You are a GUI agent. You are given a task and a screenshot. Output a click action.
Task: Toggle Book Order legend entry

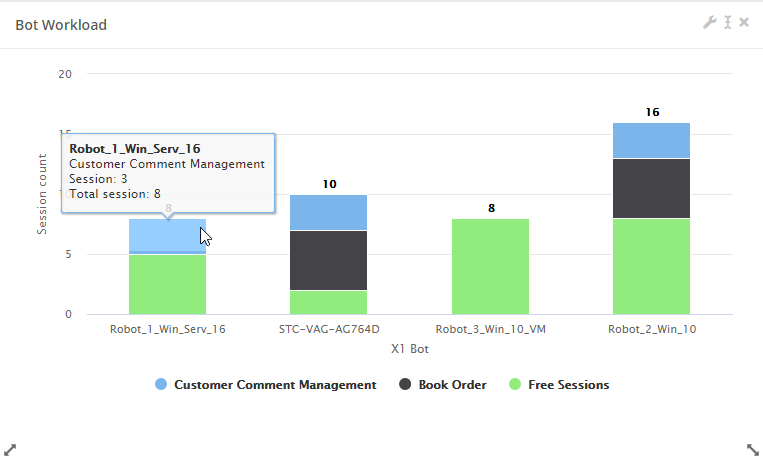coord(443,385)
